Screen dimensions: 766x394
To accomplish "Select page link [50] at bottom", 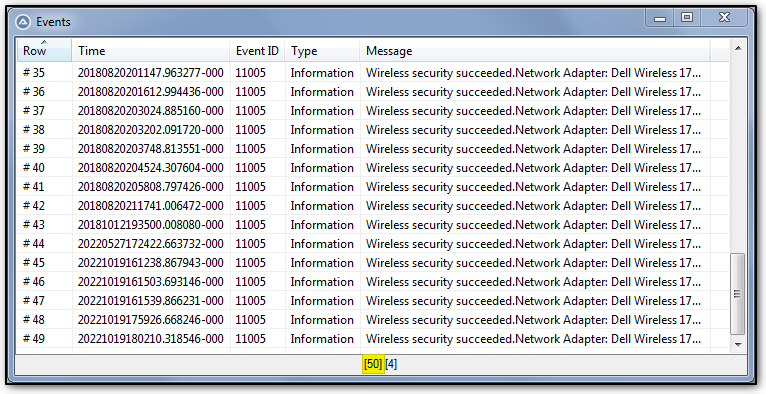I will [373, 364].
